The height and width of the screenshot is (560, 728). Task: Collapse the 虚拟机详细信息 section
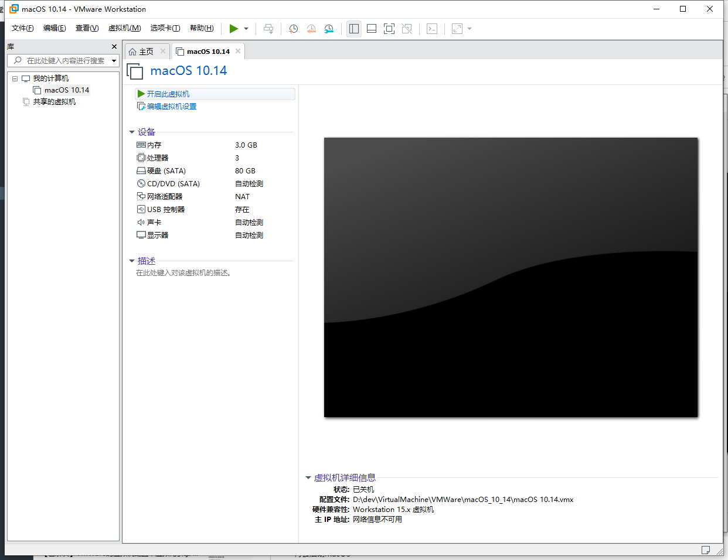coord(308,478)
